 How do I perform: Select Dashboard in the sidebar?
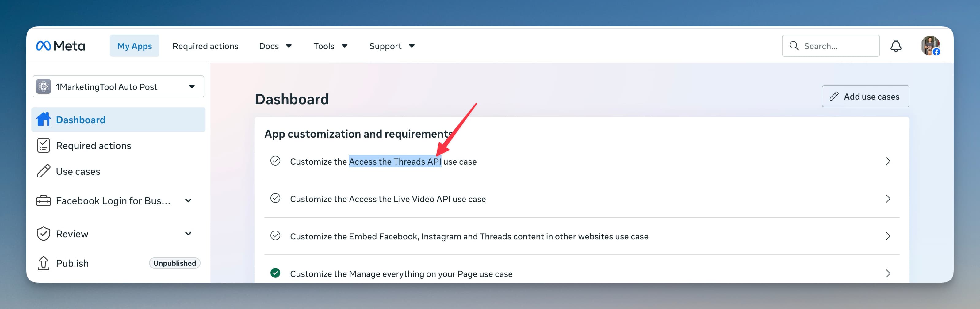point(118,120)
